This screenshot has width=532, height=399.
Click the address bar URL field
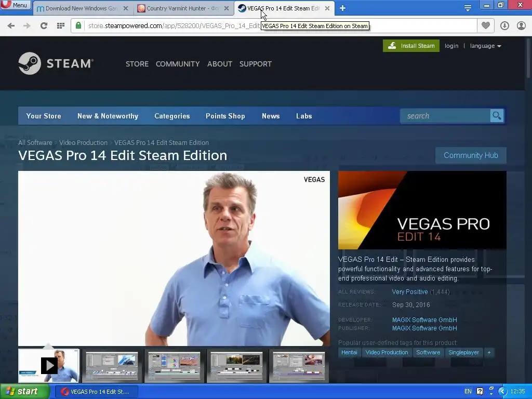coord(273,26)
